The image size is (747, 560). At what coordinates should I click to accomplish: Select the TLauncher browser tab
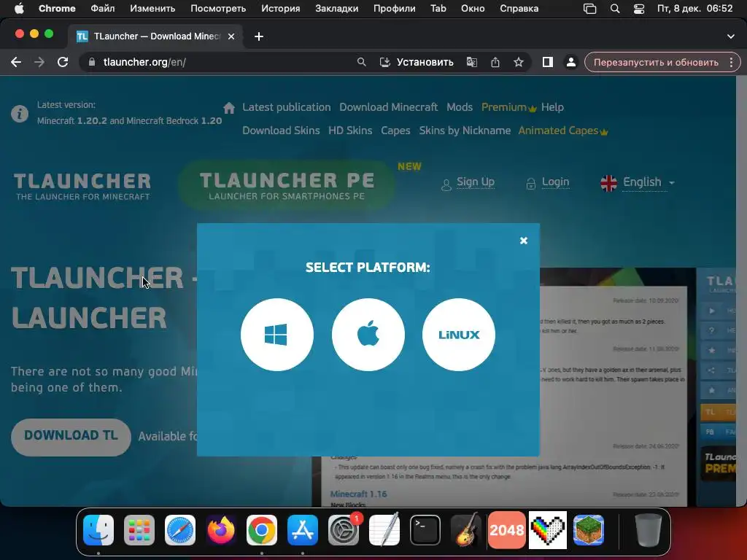pyautogui.click(x=156, y=36)
